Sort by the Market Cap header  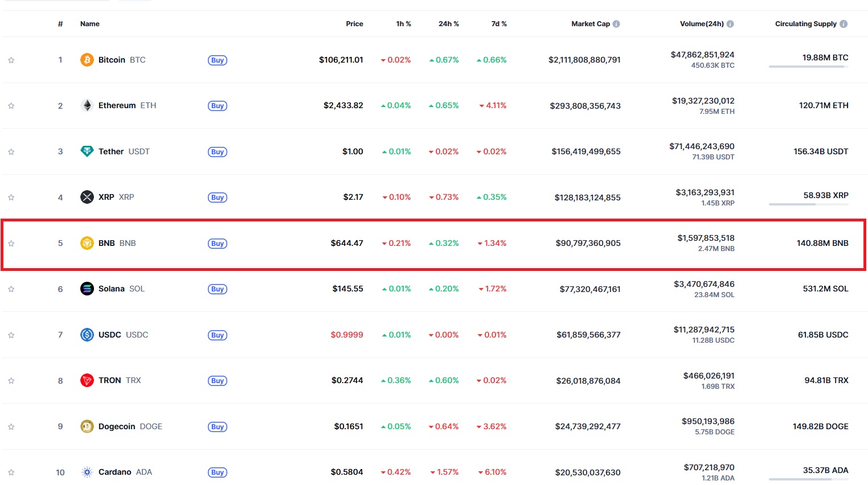point(591,24)
